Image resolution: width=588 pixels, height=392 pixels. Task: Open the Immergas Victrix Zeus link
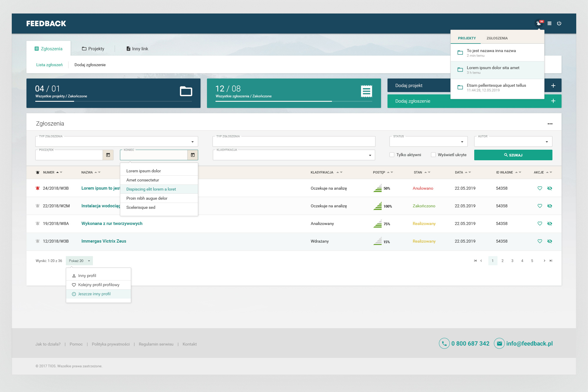tap(103, 241)
